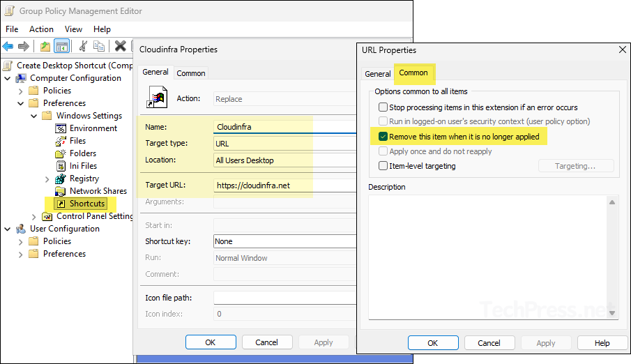Click the User Configuration node icon

tap(21, 229)
